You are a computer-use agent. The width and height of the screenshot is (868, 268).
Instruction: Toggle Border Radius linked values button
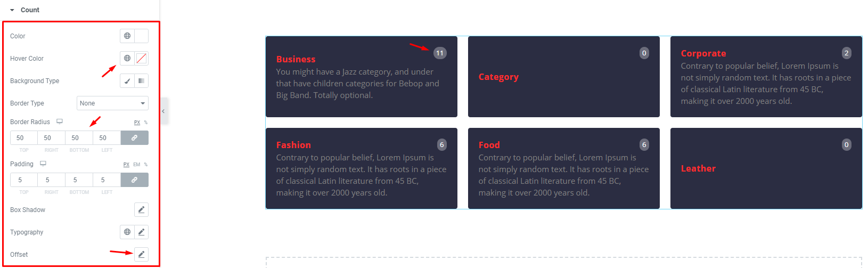(x=135, y=138)
